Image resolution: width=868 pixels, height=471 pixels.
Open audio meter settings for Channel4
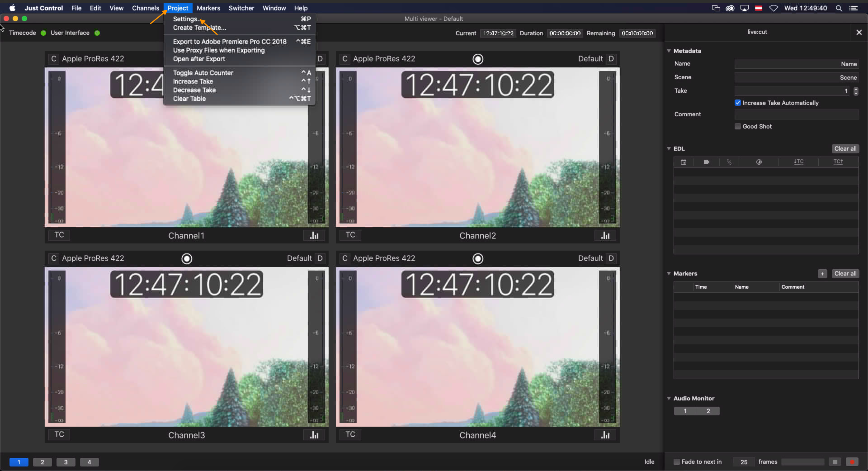pyautogui.click(x=605, y=435)
